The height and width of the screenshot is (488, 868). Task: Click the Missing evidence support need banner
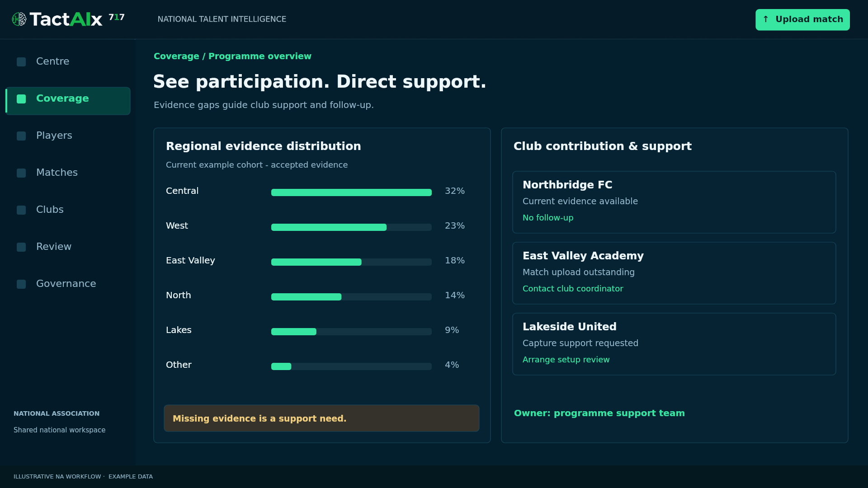[x=321, y=418]
